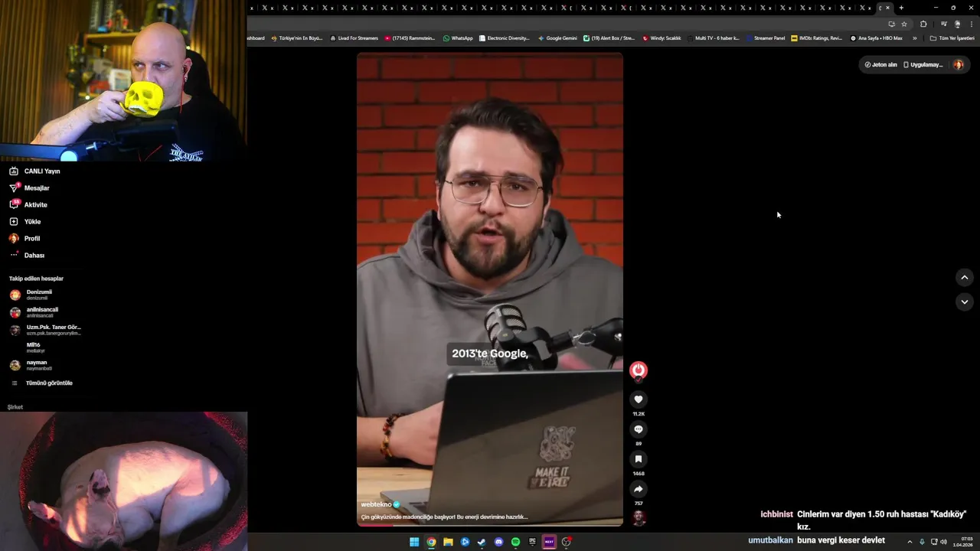
Task: Open the Livad For Streamers bookmark
Action: [x=354, y=38]
